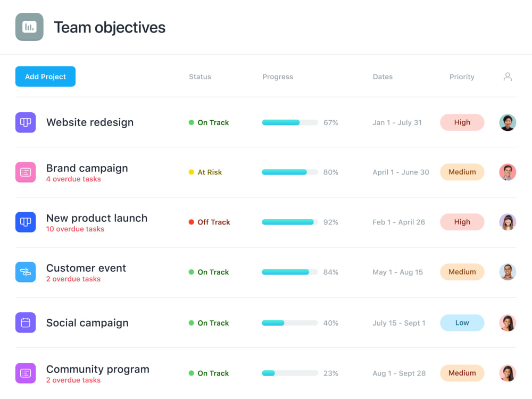This screenshot has height=399, width=532.
Task: Click the Team objectives chart icon in header
Action: 29,27
